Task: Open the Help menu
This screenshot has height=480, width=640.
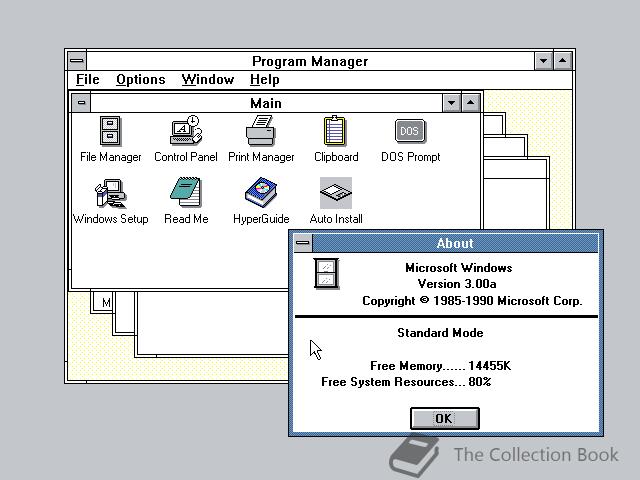Action: 264,80
